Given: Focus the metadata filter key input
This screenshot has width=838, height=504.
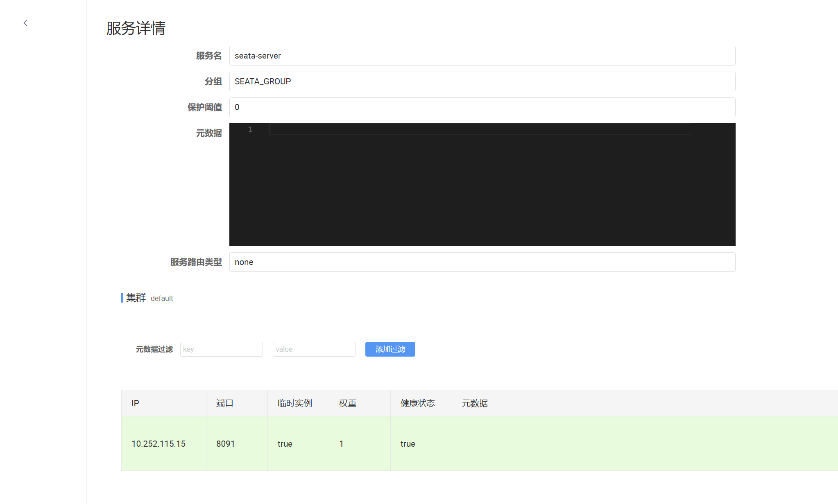Looking at the screenshot, I should [221, 349].
